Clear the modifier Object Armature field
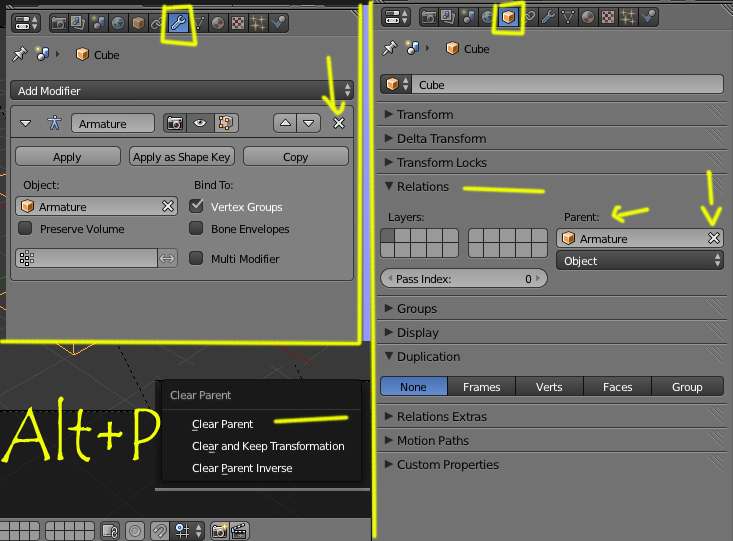733x541 pixels. (168, 206)
